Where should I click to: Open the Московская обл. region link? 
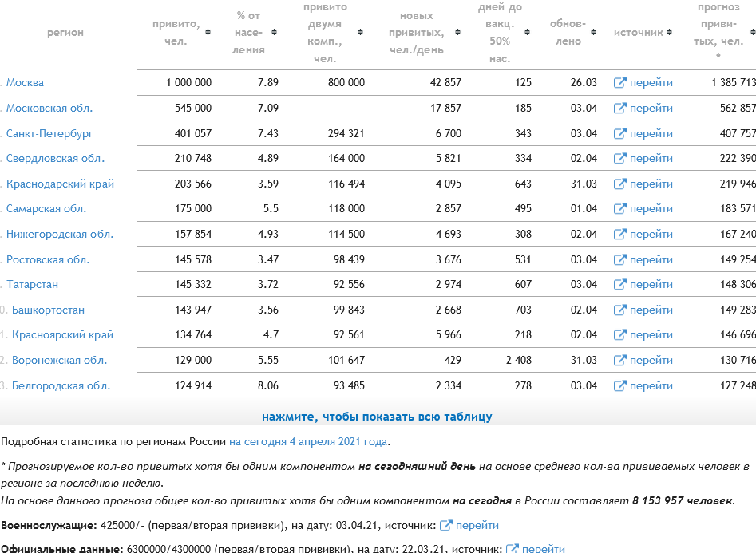(x=49, y=108)
